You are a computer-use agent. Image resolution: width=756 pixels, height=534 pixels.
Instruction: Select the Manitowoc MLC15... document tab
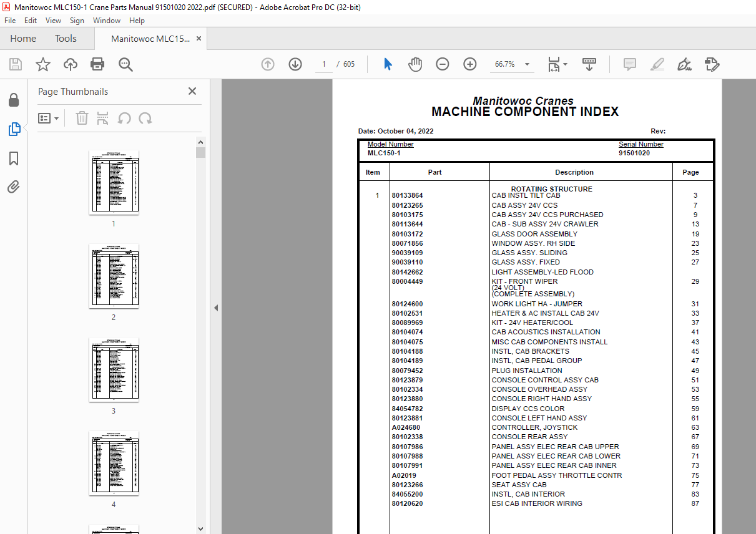click(150, 39)
